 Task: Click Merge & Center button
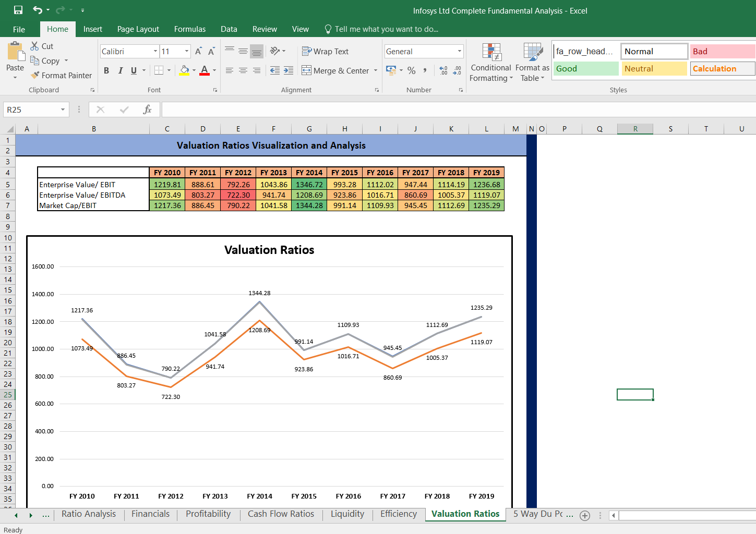(335, 70)
